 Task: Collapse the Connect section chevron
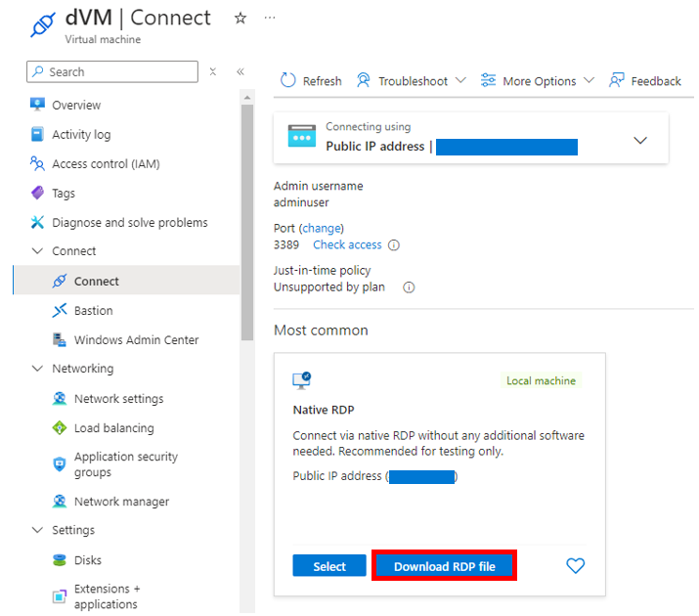coord(37,251)
